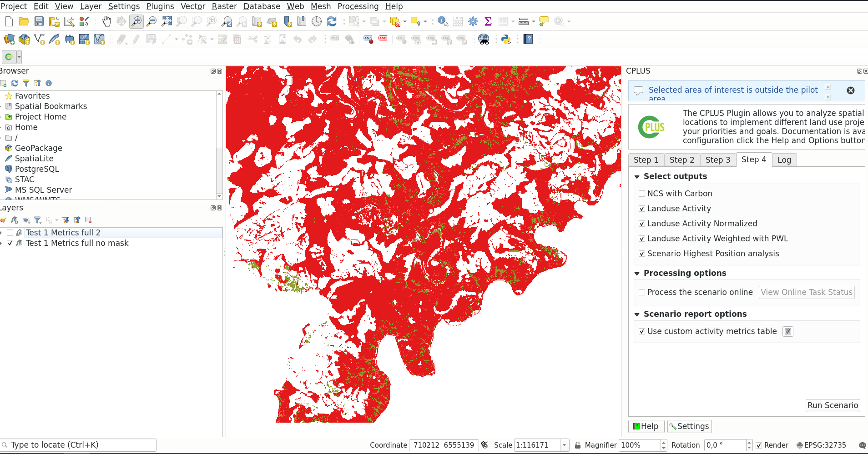868x454 pixels.
Task: Collapse the Scenario report options section
Action: coord(637,314)
